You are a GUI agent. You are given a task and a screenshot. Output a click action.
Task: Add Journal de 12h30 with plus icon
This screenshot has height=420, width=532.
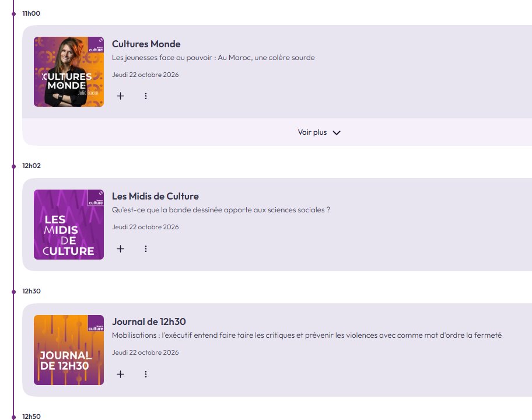click(120, 374)
